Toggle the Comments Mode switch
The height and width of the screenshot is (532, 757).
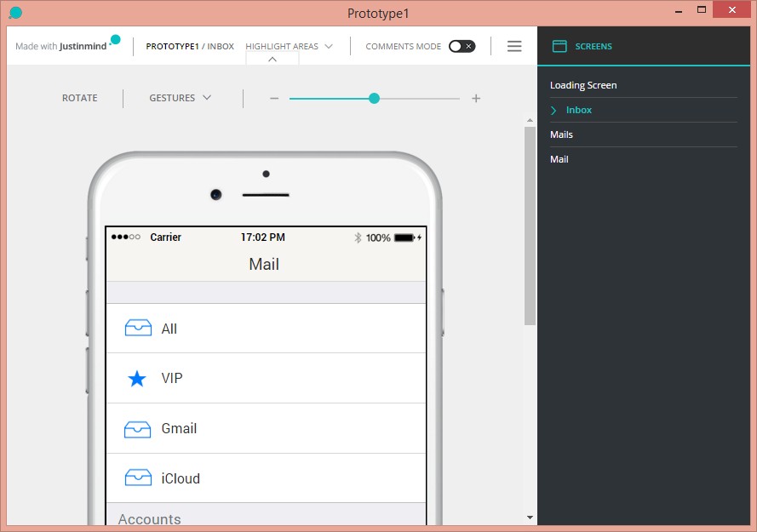(x=462, y=46)
